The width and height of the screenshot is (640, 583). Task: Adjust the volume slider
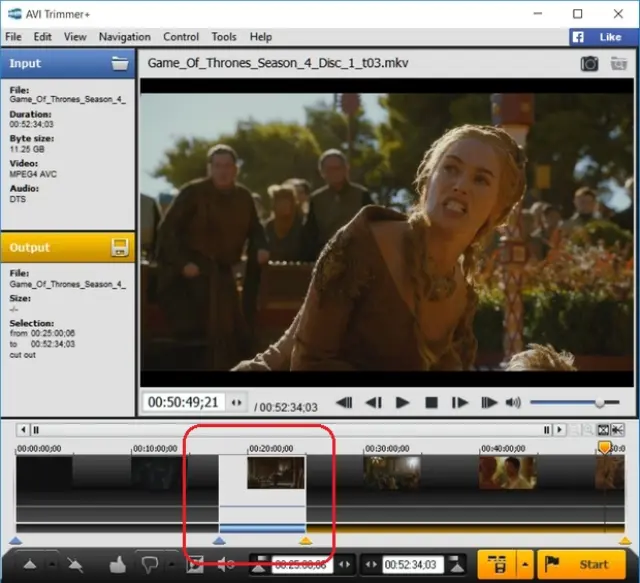click(x=599, y=403)
